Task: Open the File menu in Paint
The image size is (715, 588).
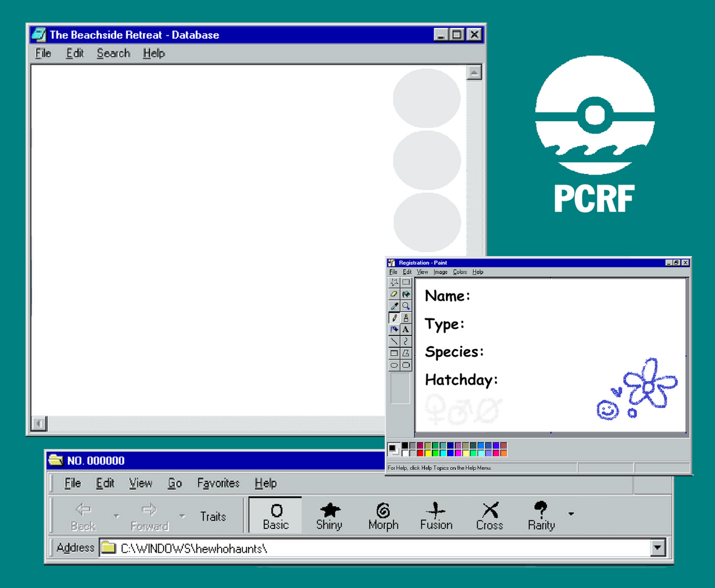Action: tap(393, 272)
